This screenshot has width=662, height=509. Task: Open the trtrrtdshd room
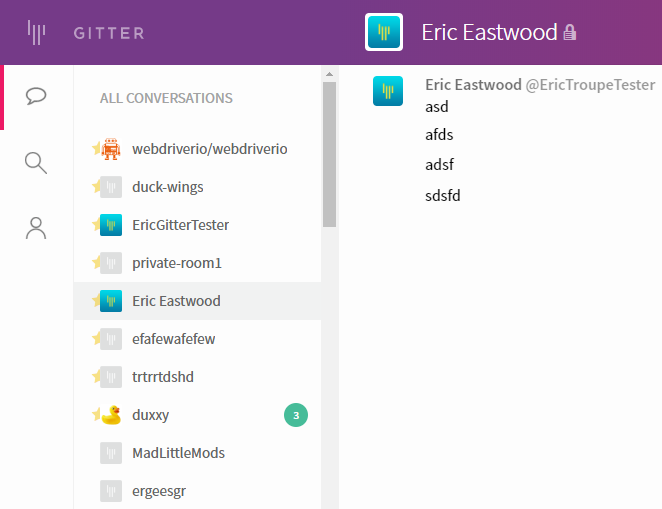click(x=197, y=377)
